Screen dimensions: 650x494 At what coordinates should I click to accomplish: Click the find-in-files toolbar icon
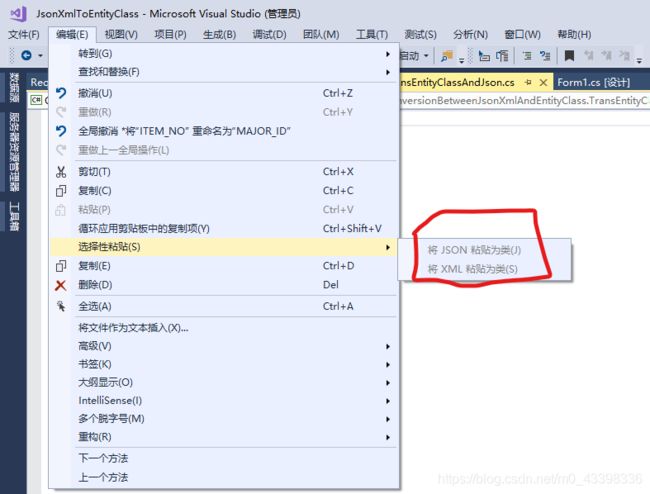point(447,56)
